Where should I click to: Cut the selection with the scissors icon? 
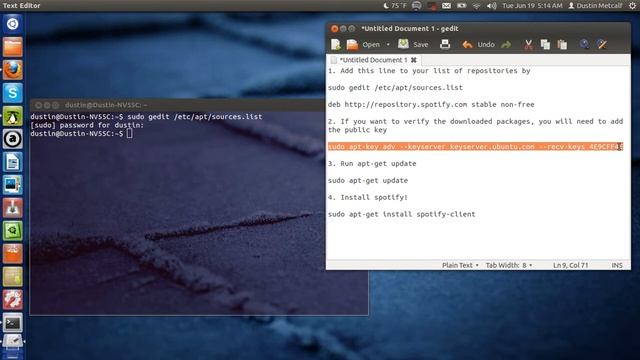pos(529,44)
